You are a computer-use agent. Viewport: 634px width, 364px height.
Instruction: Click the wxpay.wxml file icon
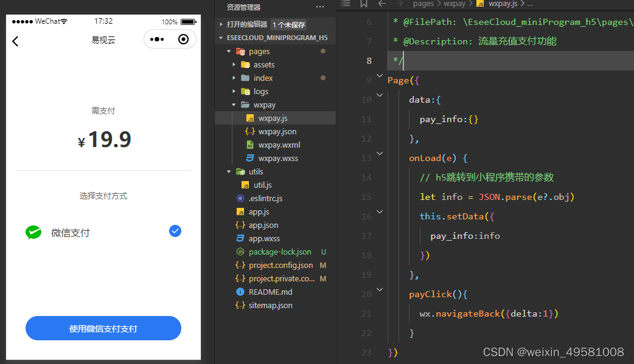[250, 145]
